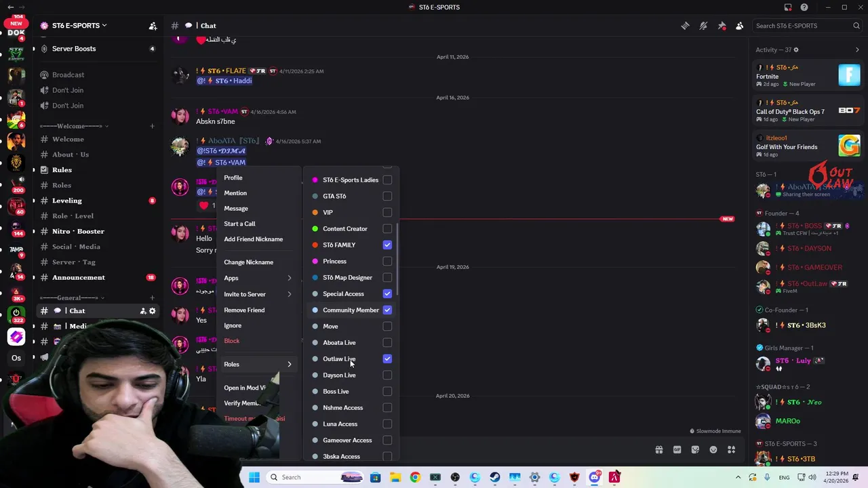Uncheck the ST6 FAMILY role
The width and height of the screenshot is (868, 488).
387,245
